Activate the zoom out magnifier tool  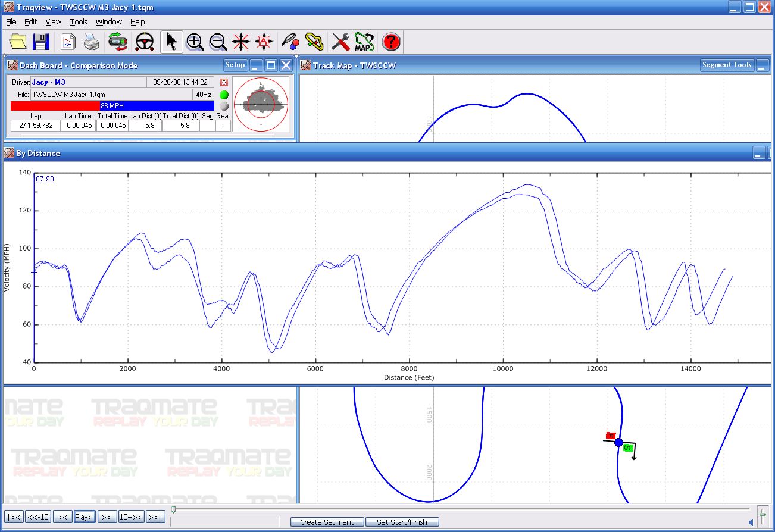coord(218,42)
